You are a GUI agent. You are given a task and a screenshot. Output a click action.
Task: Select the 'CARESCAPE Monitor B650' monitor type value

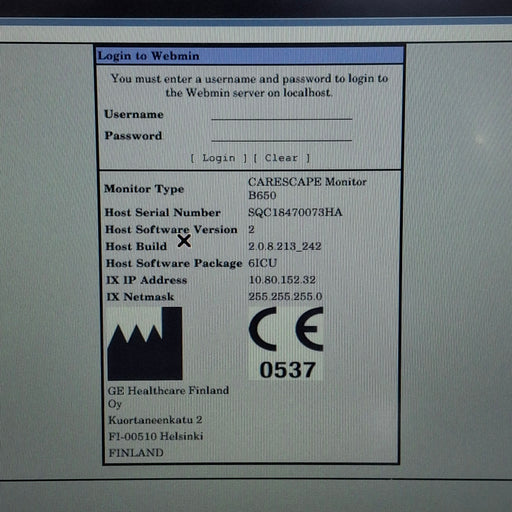pos(307,189)
